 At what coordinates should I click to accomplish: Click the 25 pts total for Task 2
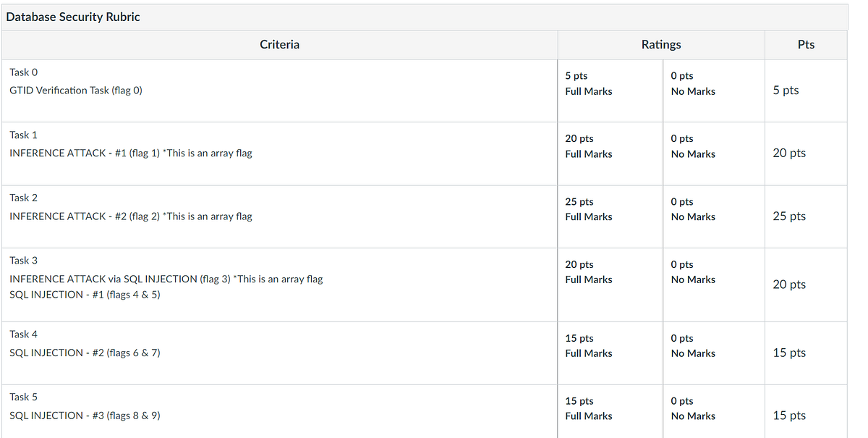click(789, 216)
